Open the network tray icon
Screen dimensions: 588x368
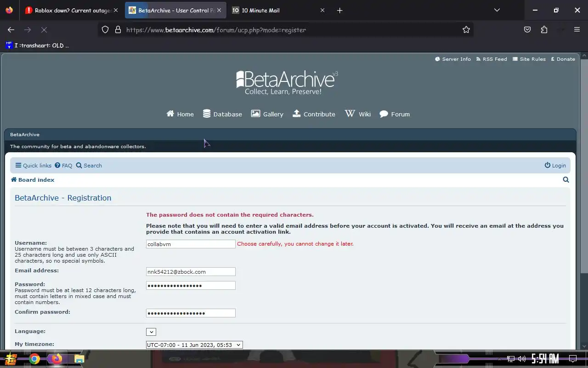pyautogui.click(x=511, y=359)
